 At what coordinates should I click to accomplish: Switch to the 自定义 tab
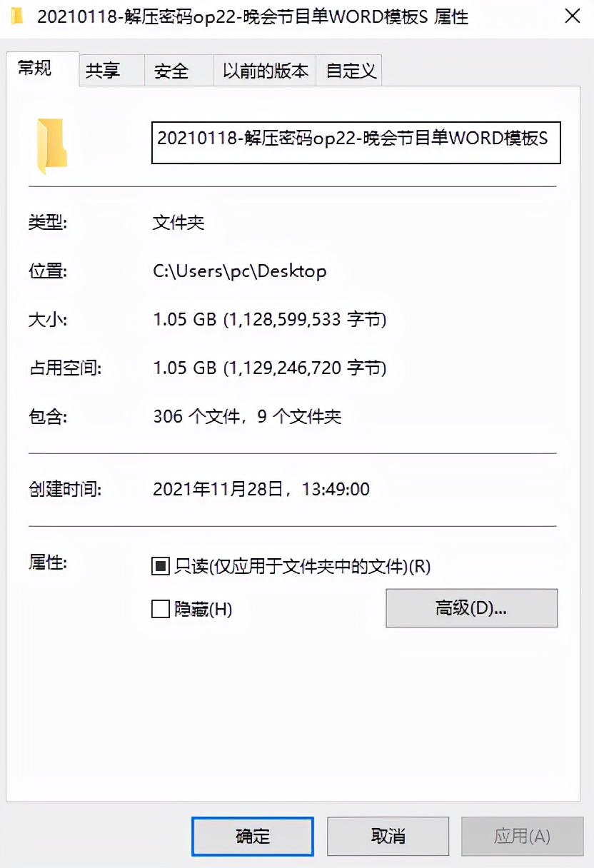click(x=349, y=70)
